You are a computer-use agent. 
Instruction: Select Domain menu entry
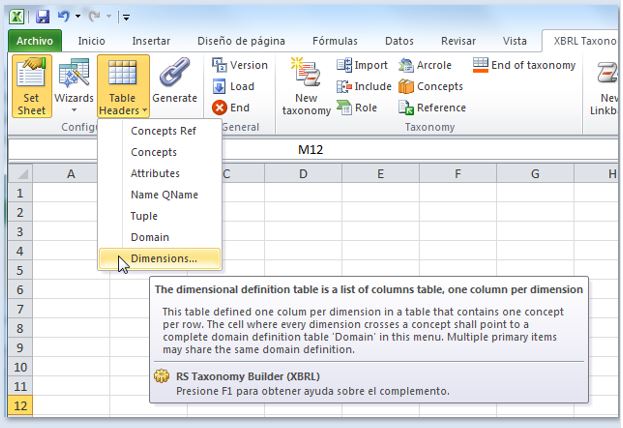click(160, 237)
